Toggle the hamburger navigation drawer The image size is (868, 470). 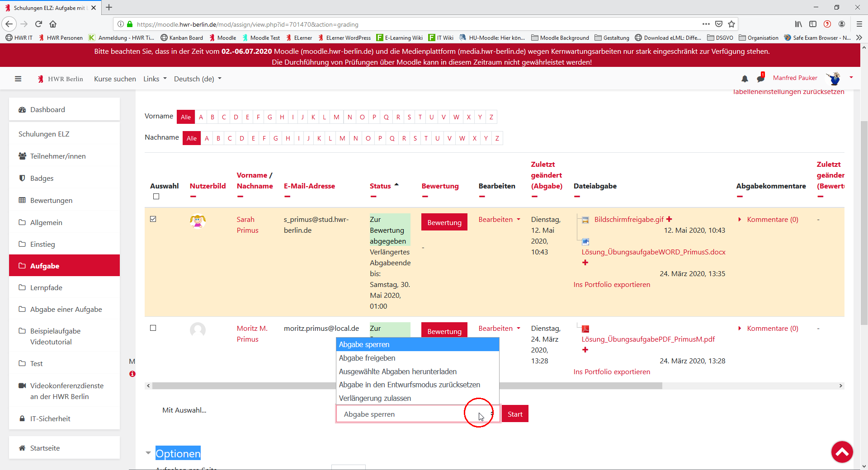[x=18, y=79]
